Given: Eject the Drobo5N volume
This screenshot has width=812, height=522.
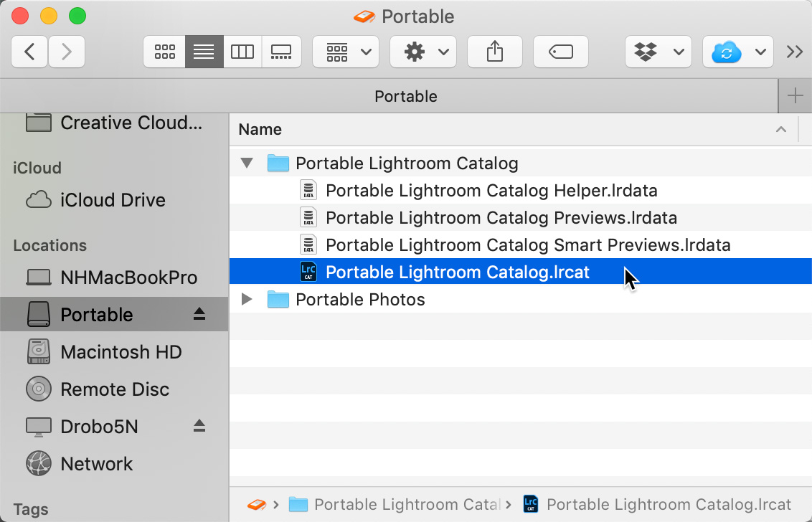Looking at the screenshot, I should 199,427.
